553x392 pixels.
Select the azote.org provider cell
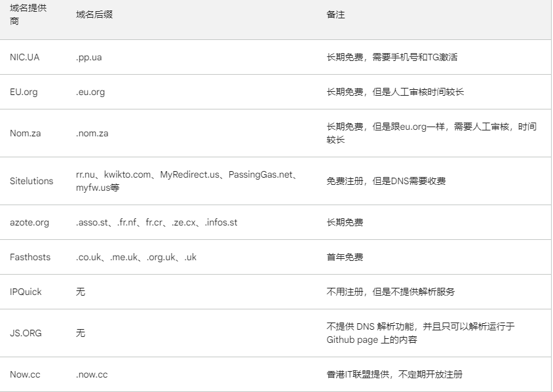coord(29,222)
